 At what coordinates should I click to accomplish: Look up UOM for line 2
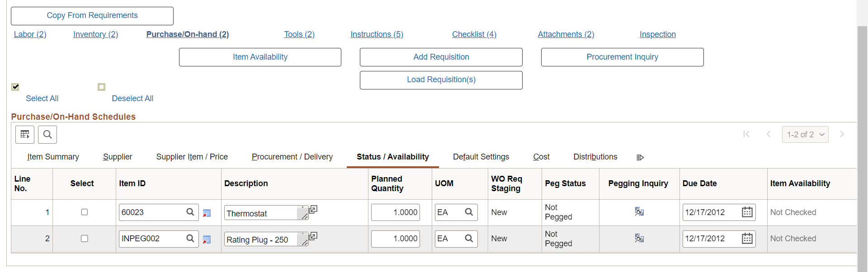click(x=469, y=238)
